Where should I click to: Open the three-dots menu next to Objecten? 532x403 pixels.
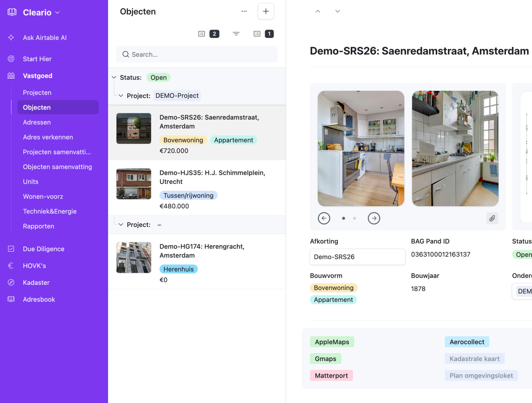(244, 11)
